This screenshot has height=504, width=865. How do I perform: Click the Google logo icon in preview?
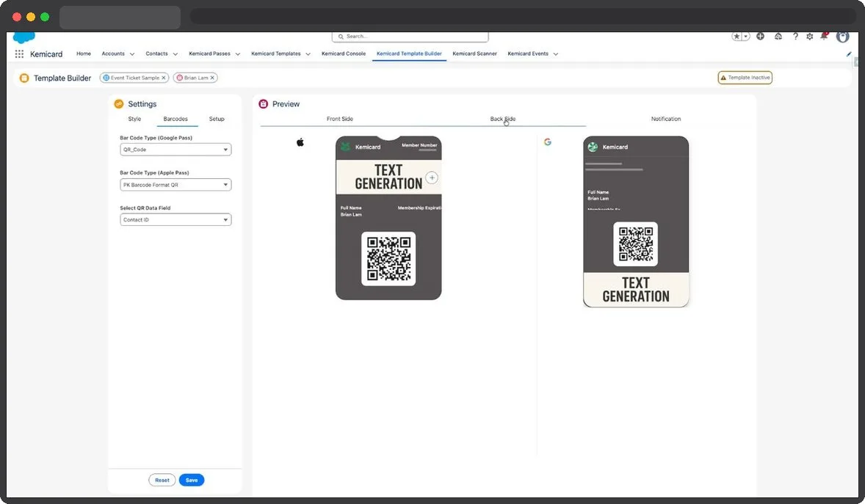pyautogui.click(x=548, y=142)
